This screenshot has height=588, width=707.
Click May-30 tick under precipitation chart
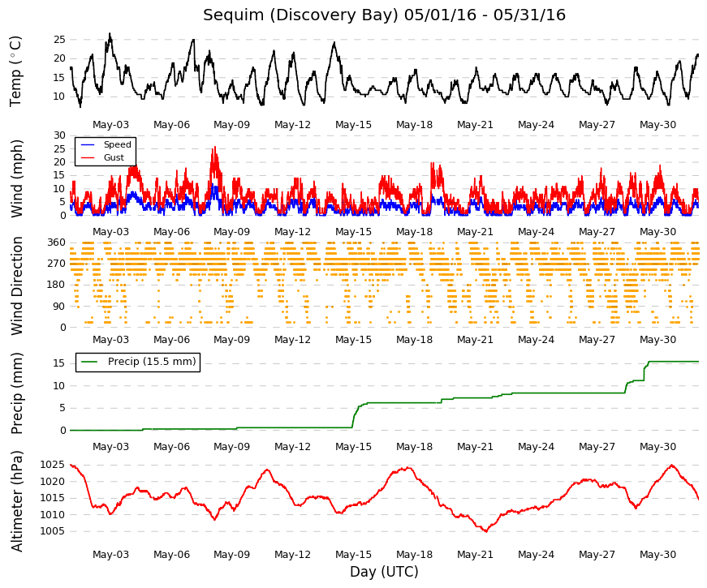coord(657,447)
